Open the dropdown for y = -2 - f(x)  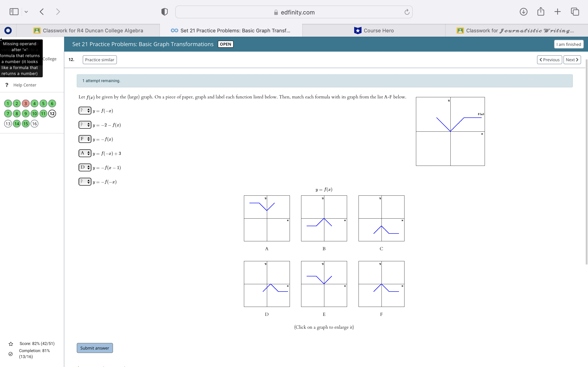point(85,125)
